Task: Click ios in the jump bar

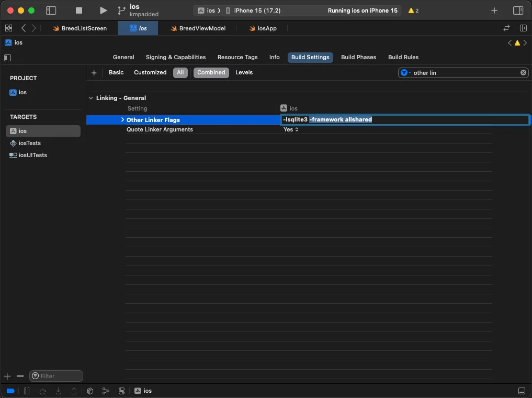Action: pos(14,42)
